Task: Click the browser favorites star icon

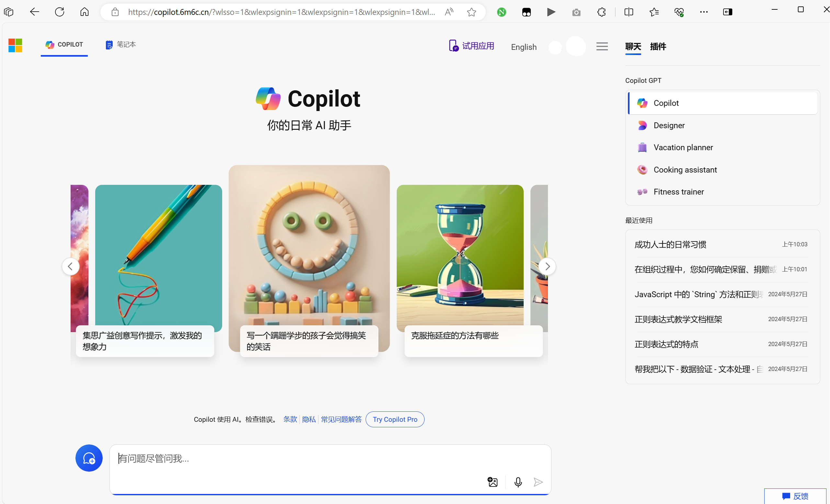Action: coord(472,12)
